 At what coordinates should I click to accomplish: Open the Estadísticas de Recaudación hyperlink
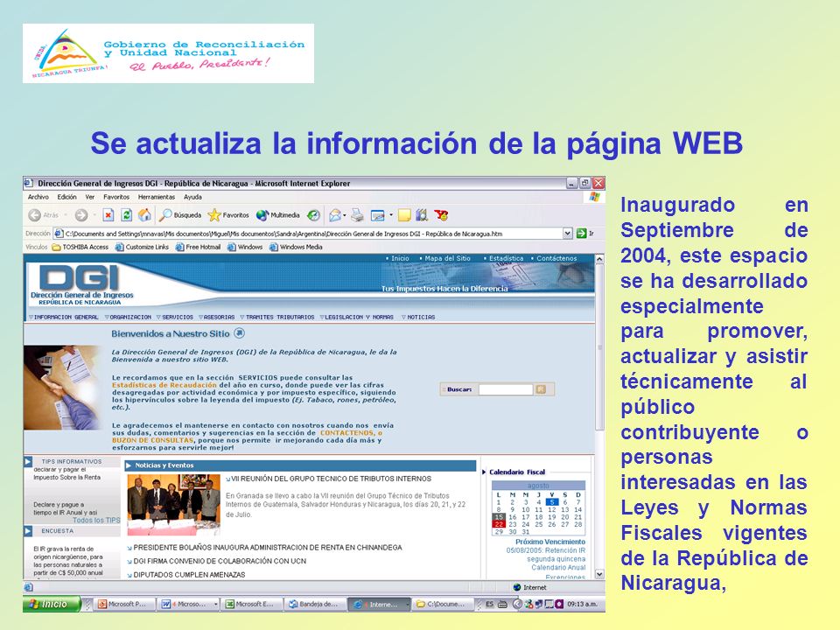(164, 385)
